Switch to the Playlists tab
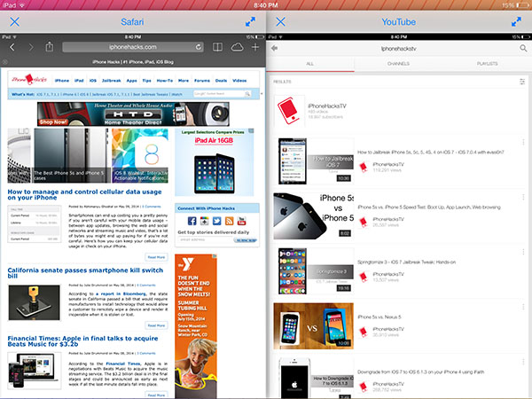 [487, 65]
